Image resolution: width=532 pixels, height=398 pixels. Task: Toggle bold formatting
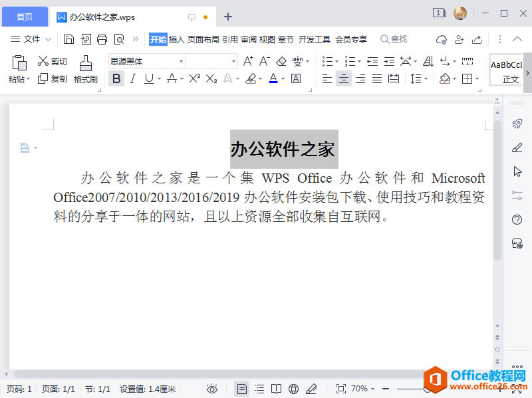pos(116,78)
